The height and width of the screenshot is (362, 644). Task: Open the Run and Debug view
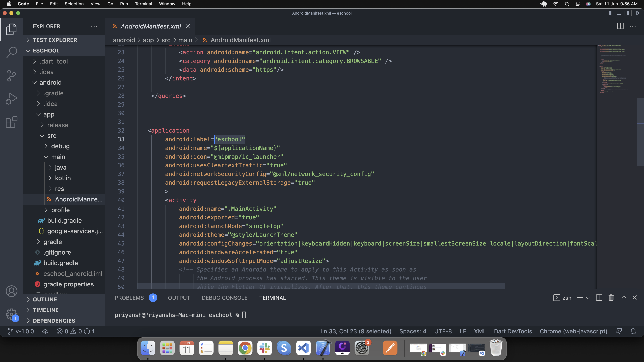[x=12, y=99]
